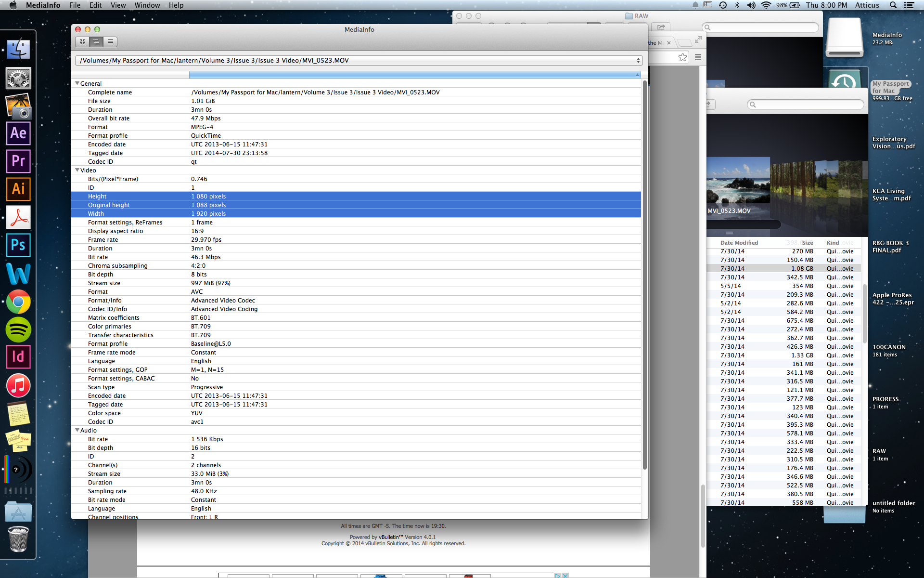Launch Adobe Premiere Pro from dock
Screen dimensions: 924x578
click(x=18, y=161)
